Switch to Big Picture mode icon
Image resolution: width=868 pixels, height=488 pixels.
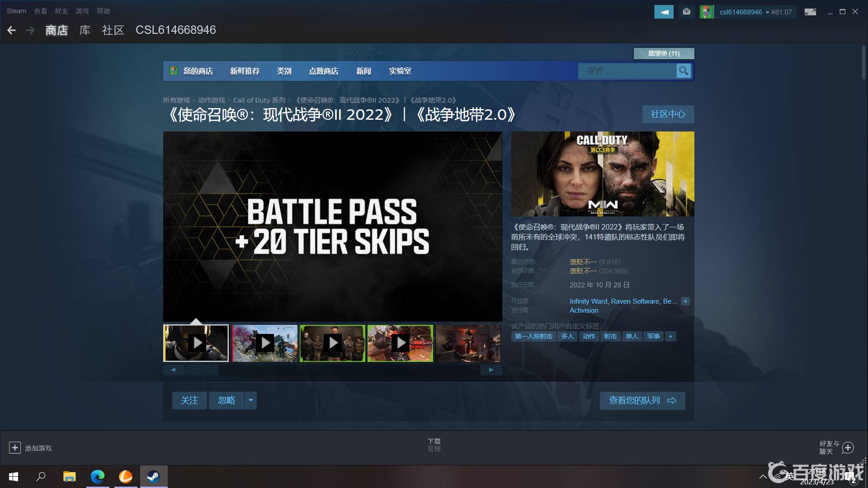(810, 12)
